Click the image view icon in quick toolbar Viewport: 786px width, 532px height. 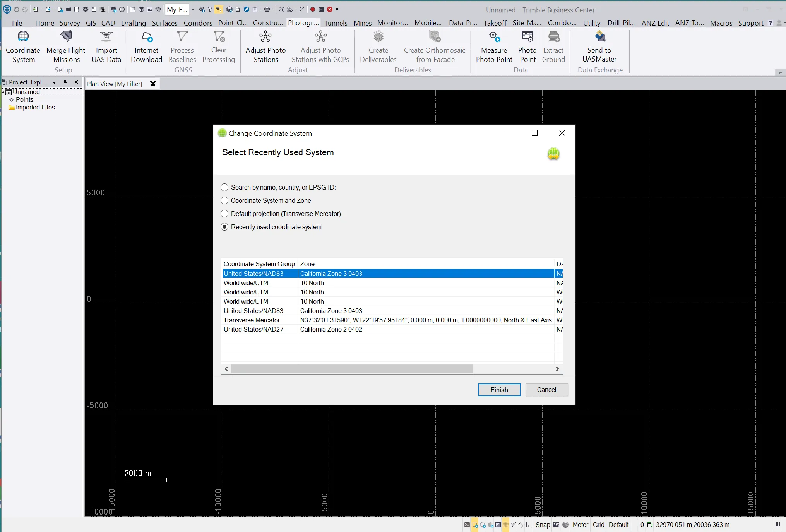(x=150, y=9)
